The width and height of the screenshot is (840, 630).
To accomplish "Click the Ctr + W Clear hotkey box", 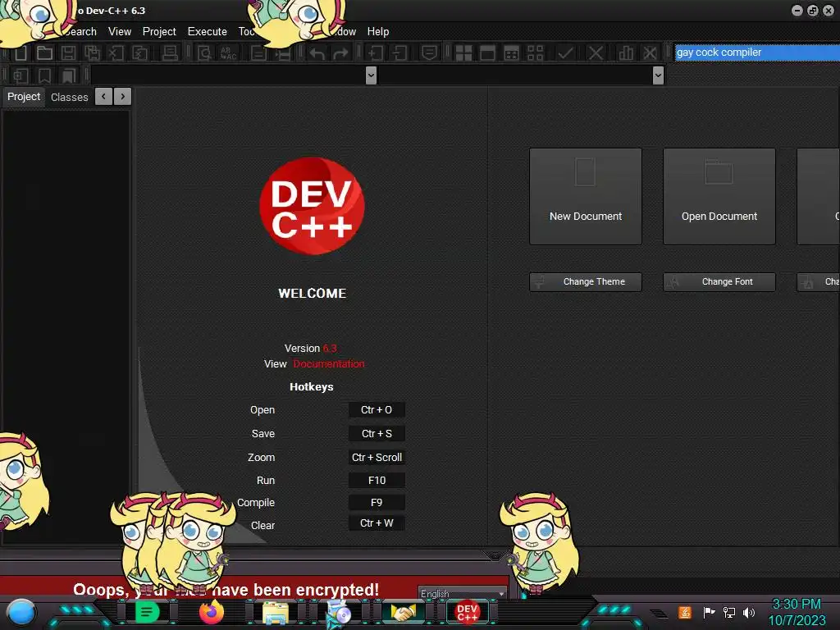I will 377,523.
